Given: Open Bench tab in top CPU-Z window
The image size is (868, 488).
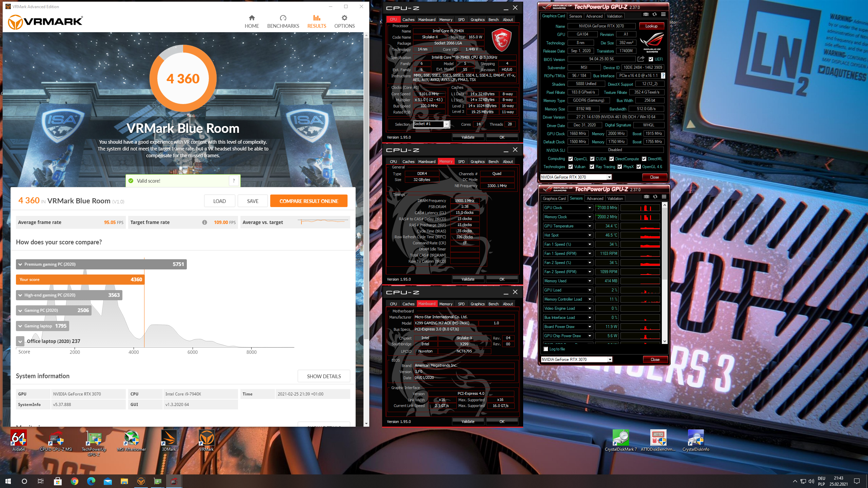Looking at the screenshot, I should pos(493,20).
